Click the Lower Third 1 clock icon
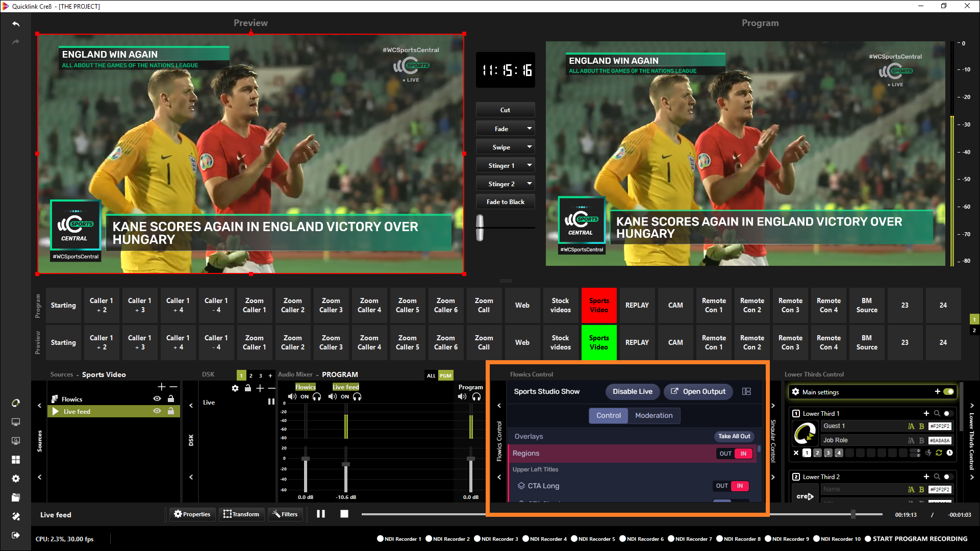The height and width of the screenshot is (551, 980). click(949, 453)
